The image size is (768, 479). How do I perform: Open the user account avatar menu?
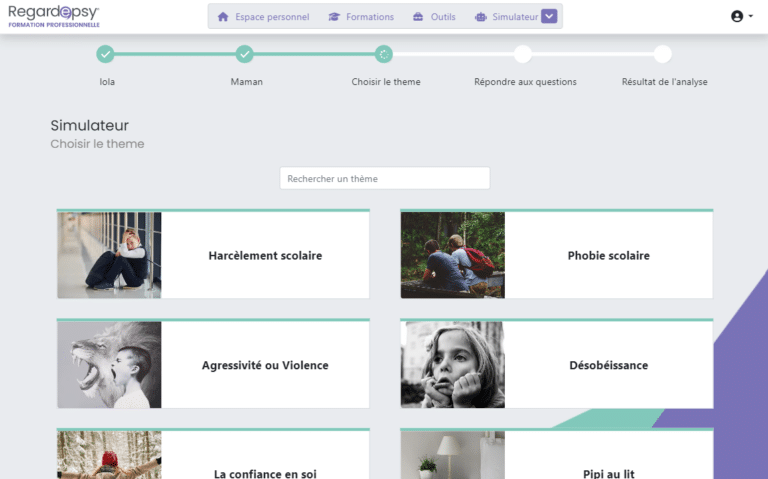737,16
